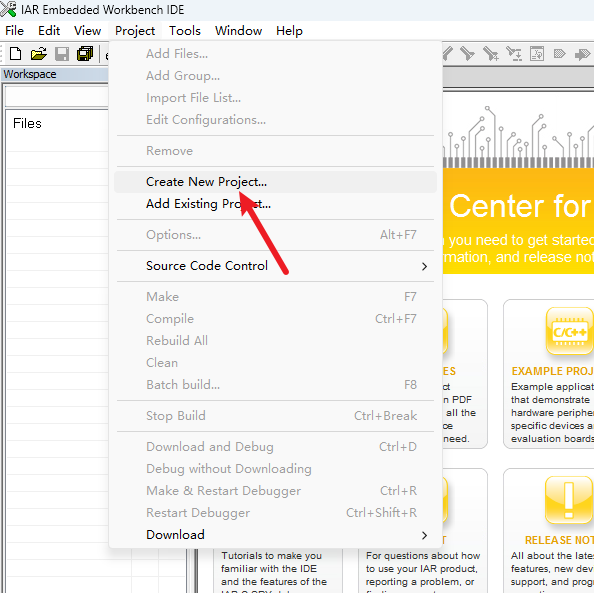Choose Add Existing Project menu entry
This screenshot has width=594, height=593.
(x=275, y=204)
